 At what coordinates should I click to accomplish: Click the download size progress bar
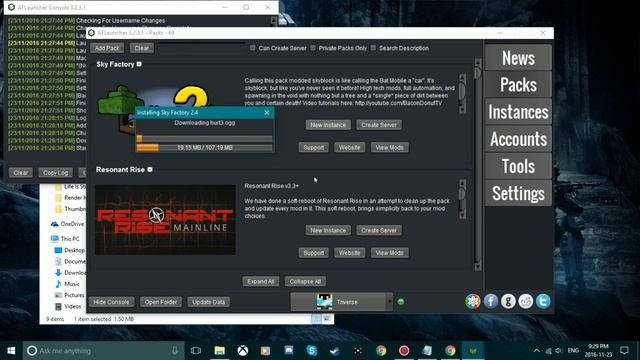pos(204,147)
